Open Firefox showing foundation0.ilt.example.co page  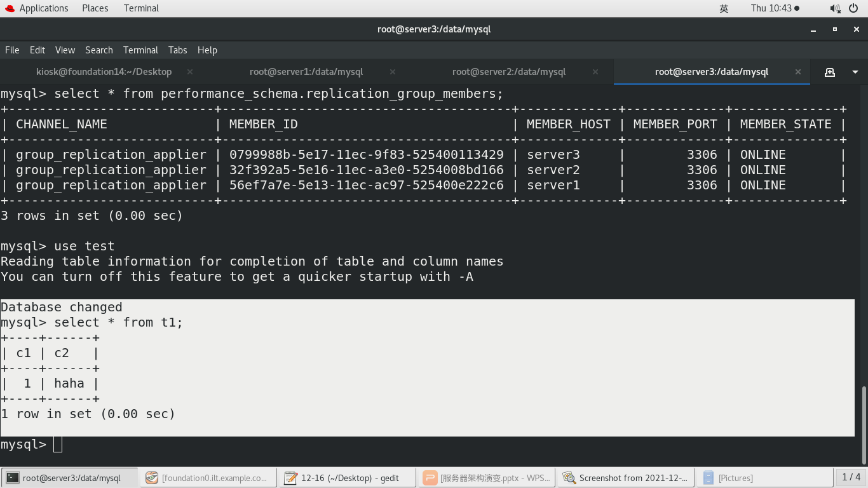pos(208,477)
